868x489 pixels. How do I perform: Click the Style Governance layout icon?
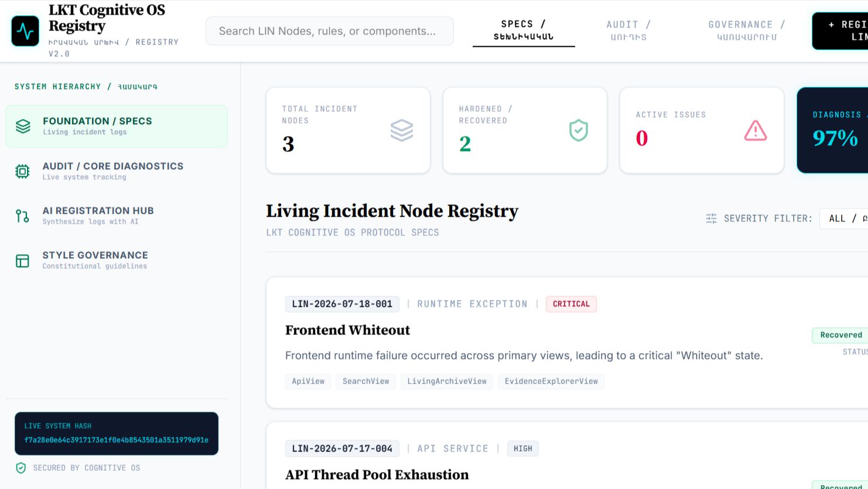tap(22, 261)
